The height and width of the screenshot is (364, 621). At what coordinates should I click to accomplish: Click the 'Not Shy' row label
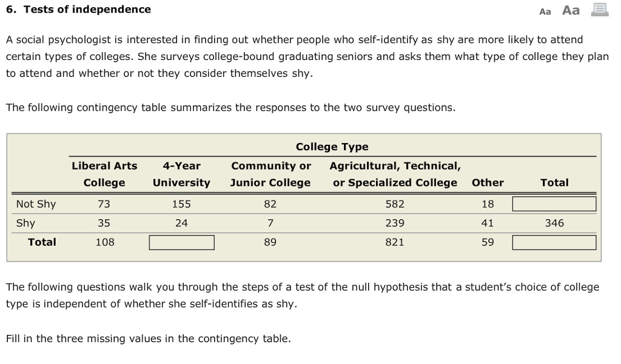[x=36, y=204]
